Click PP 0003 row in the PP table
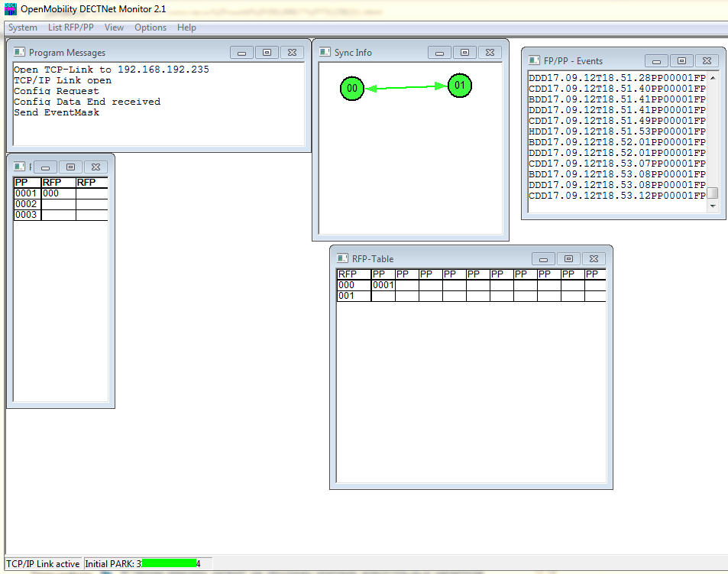Image resolution: width=728 pixels, height=574 pixels. coord(61,215)
